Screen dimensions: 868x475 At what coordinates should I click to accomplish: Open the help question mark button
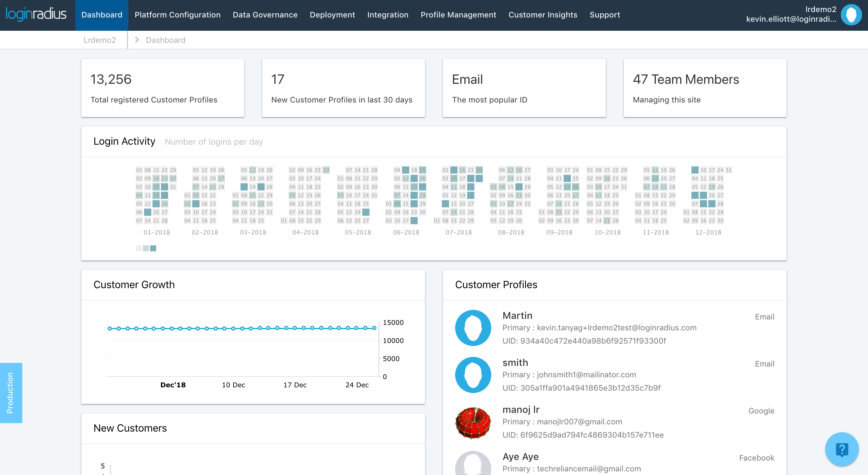point(842,449)
